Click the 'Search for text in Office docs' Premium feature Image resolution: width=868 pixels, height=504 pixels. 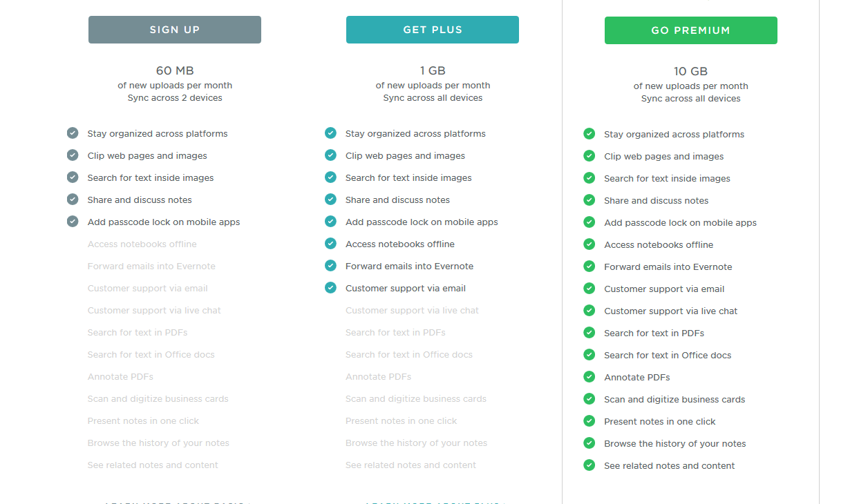point(668,355)
